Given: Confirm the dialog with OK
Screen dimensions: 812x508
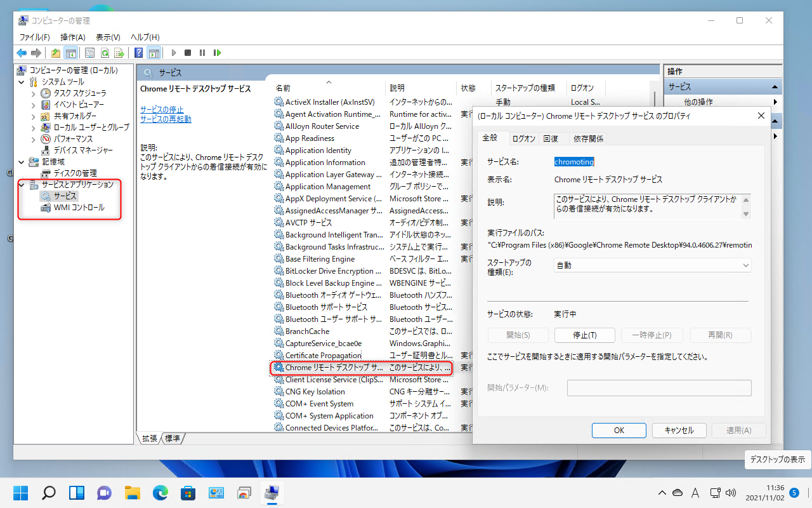Looking at the screenshot, I should [x=619, y=430].
